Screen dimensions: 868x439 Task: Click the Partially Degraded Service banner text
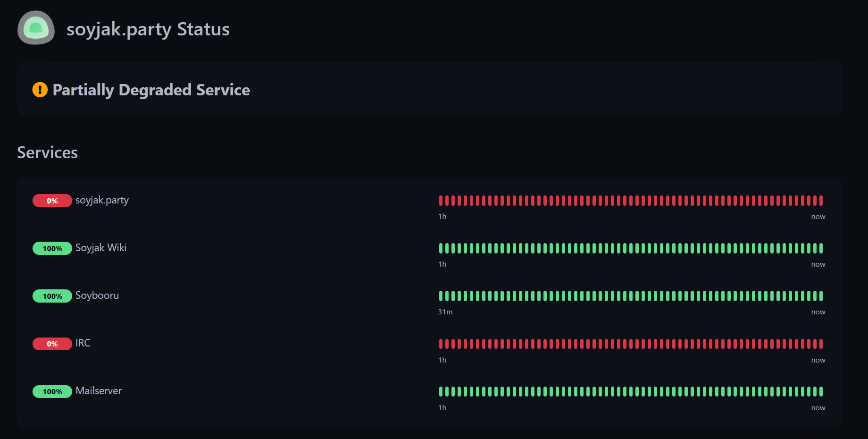pos(151,90)
